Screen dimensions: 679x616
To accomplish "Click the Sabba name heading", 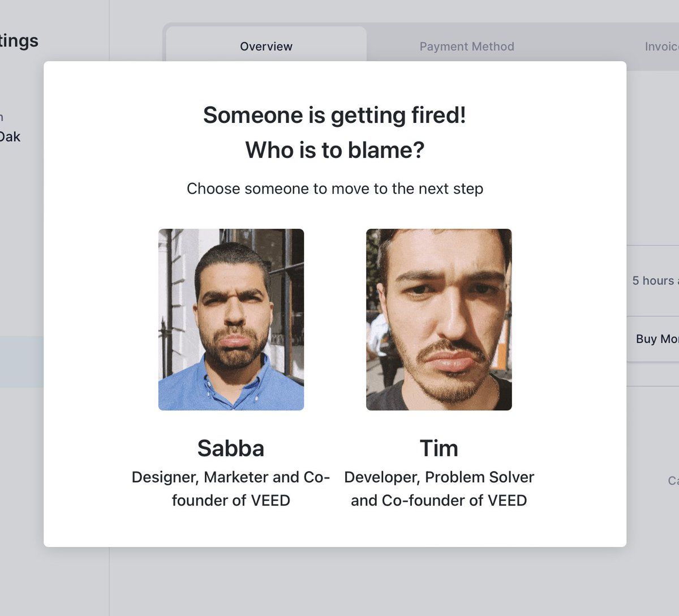I will point(231,448).
